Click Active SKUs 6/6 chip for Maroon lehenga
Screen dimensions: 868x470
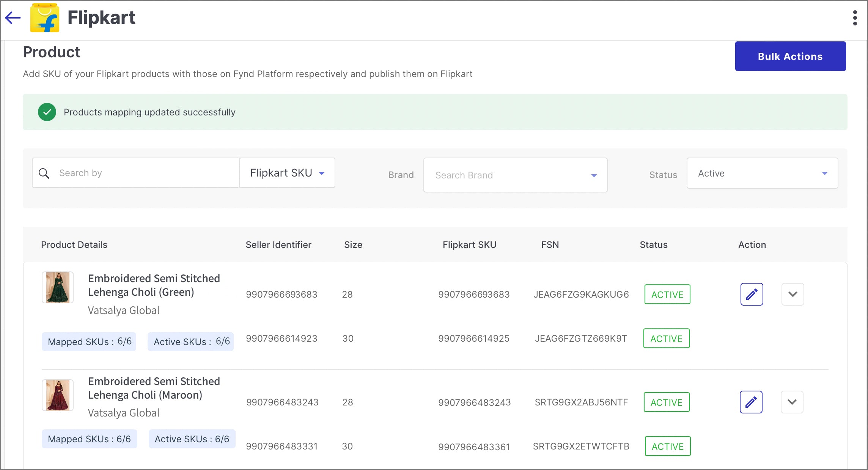coord(192,439)
